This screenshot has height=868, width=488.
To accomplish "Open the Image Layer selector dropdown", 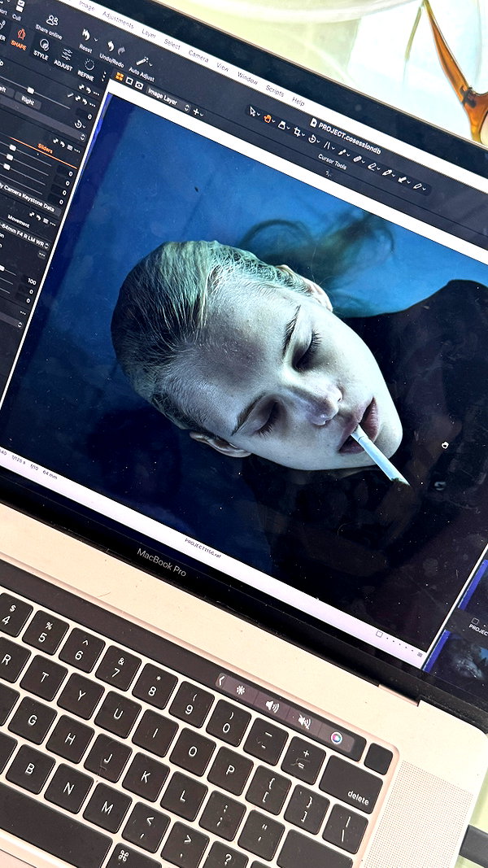I will click(x=168, y=99).
